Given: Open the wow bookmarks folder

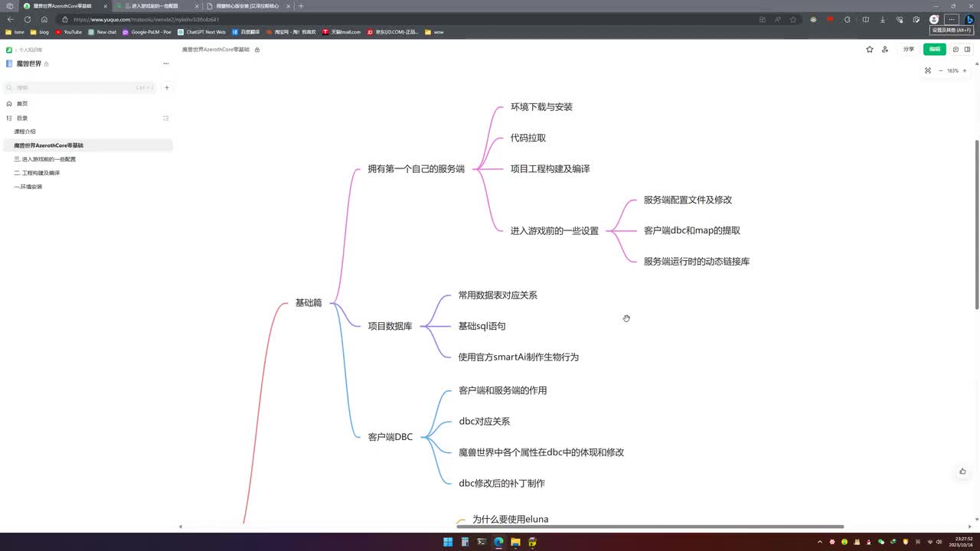Looking at the screenshot, I should click(x=434, y=32).
